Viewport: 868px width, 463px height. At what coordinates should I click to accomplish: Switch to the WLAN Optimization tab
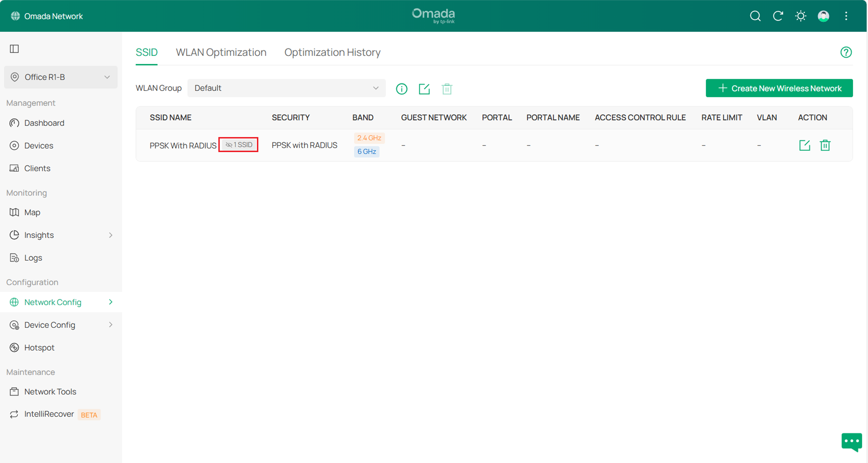tap(221, 52)
